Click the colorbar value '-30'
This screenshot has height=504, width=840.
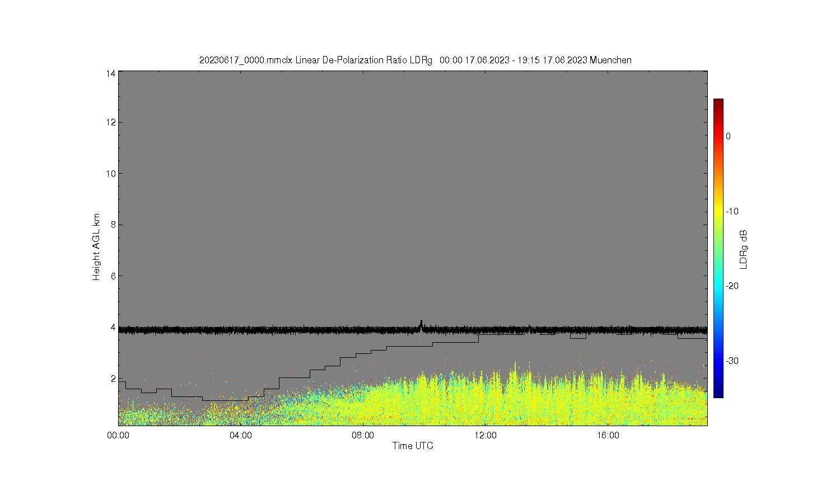pyautogui.click(x=732, y=361)
